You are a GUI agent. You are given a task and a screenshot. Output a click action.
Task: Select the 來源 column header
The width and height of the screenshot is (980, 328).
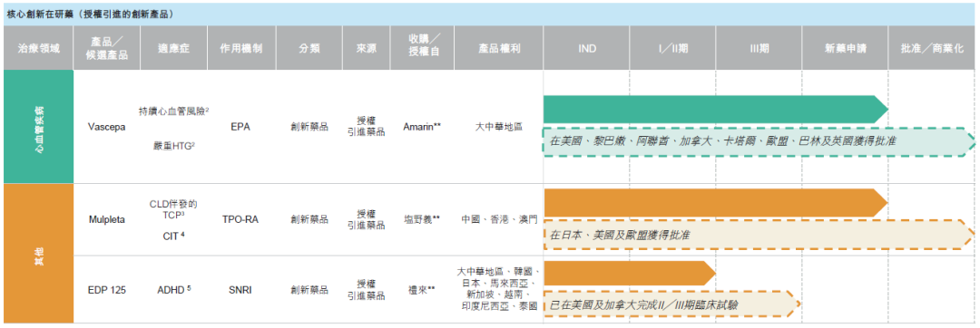click(x=367, y=48)
